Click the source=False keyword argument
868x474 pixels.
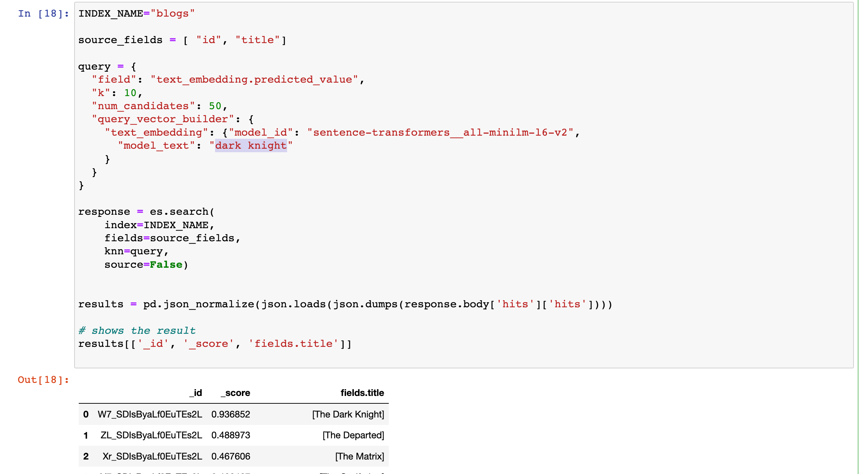click(146, 265)
